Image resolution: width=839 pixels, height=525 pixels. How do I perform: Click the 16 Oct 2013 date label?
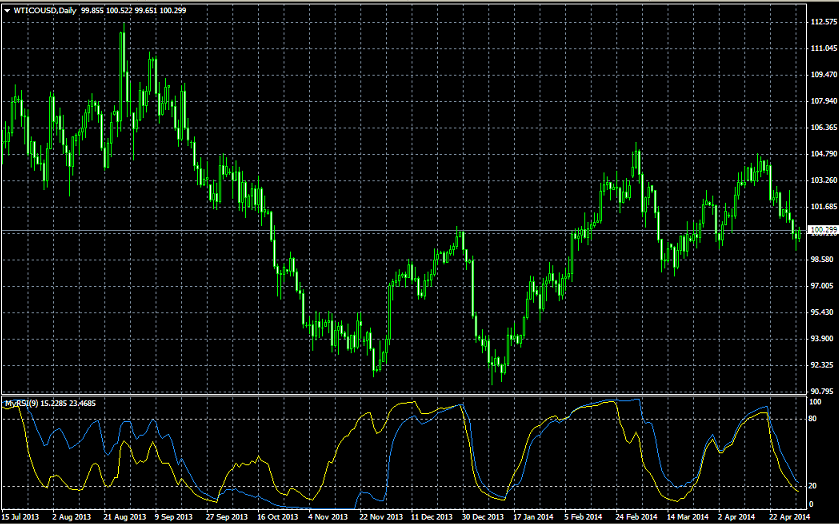coord(277,517)
